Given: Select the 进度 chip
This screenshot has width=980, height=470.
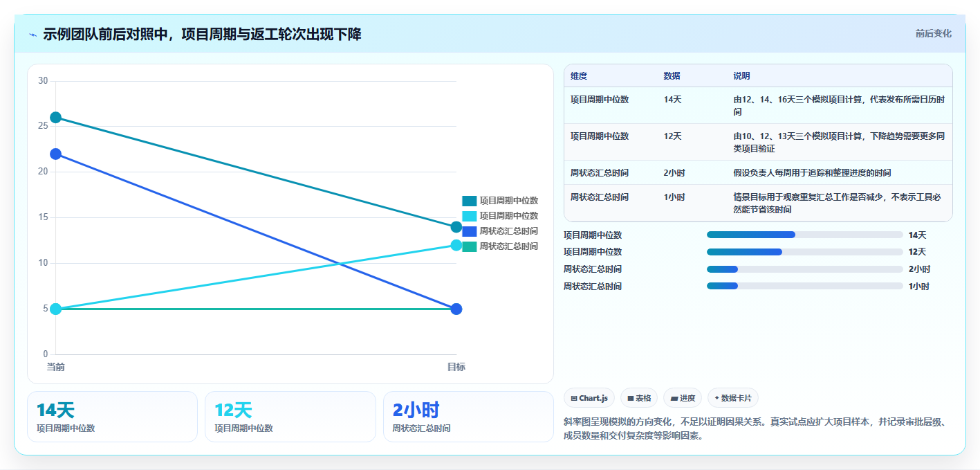Looking at the screenshot, I should [x=682, y=398].
